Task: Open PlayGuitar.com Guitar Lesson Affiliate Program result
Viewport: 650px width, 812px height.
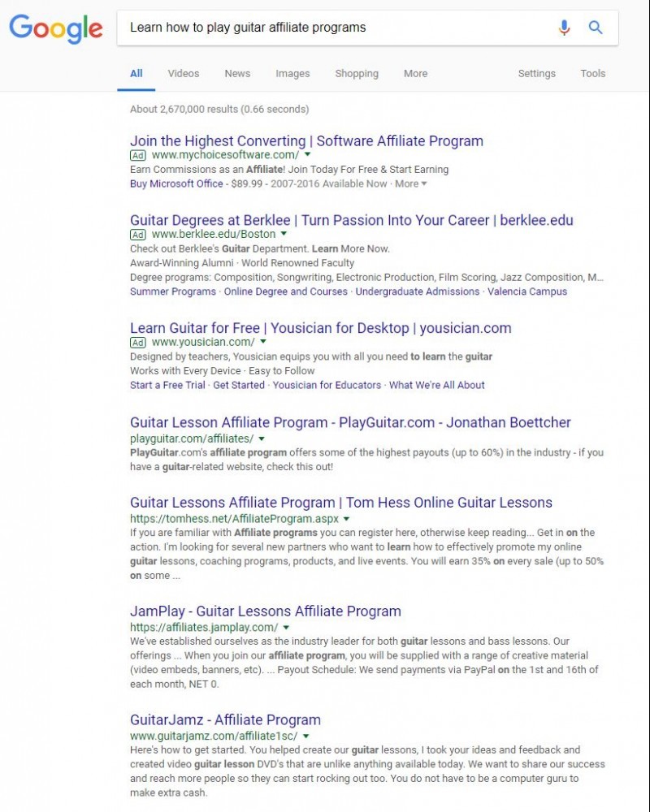Action: (x=350, y=422)
